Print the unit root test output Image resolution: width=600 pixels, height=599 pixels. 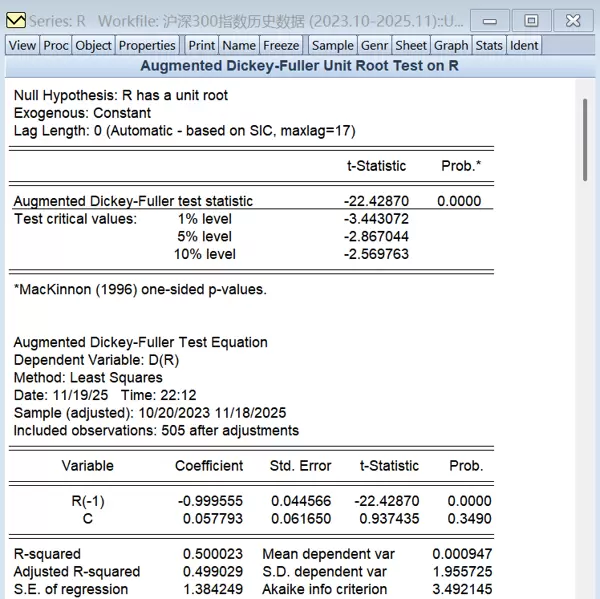[x=202, y=45]
